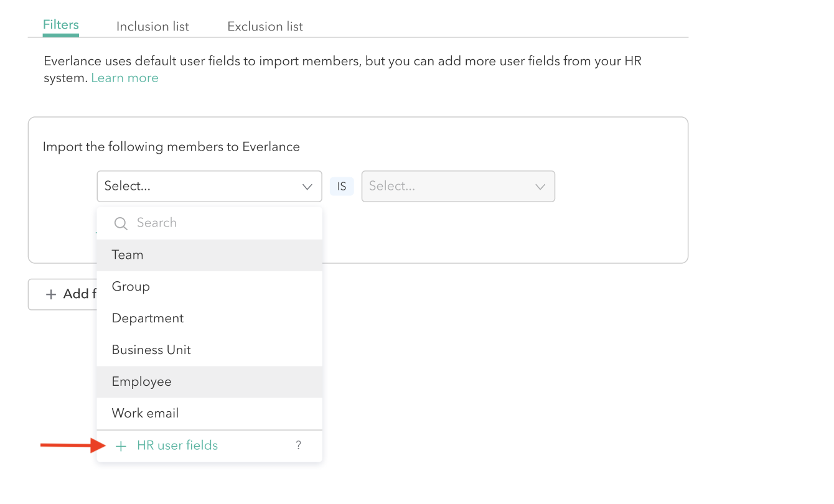The image size is (834, 504).
Task: Select Group option in the list
Action: [x=131, y=287]
